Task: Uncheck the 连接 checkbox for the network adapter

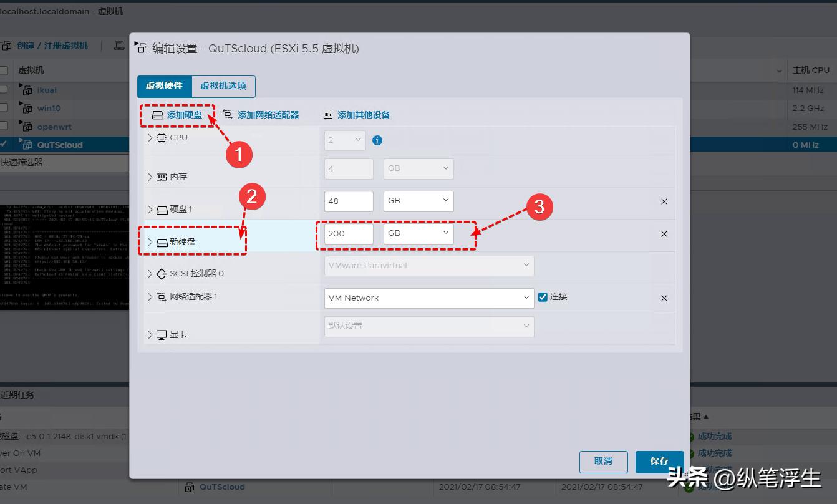Action: (542, 296)
